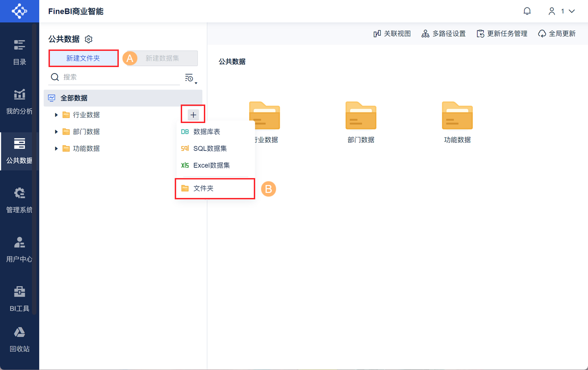
Task: Expand the 部门数据 tree folder
Action: pos(56,132)
